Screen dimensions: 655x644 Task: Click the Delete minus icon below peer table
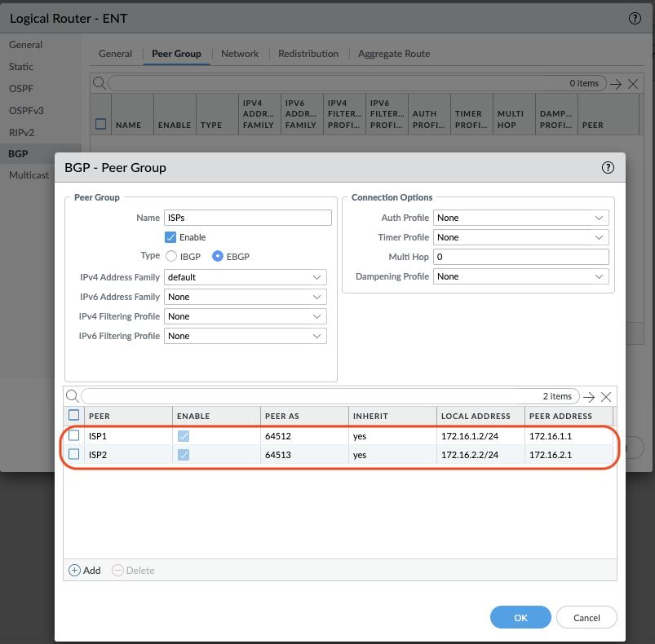117,571
